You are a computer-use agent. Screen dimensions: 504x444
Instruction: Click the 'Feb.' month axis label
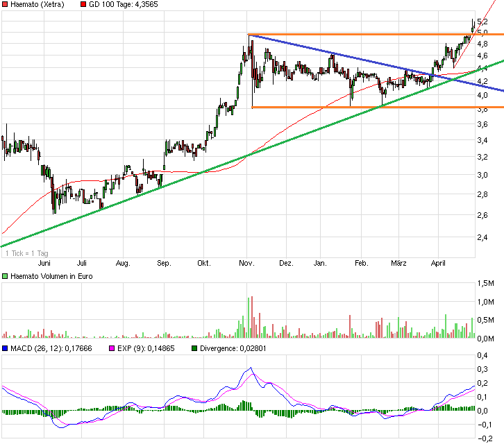pos(361,264)
